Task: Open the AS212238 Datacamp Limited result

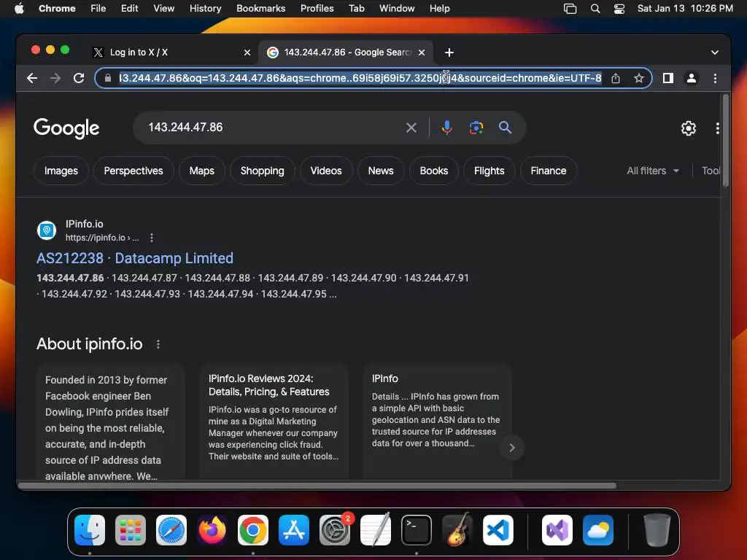Action: point(135,258)
